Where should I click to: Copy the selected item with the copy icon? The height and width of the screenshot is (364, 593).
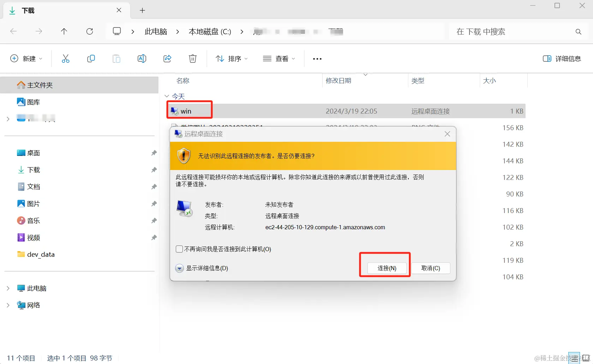[91, 59]
